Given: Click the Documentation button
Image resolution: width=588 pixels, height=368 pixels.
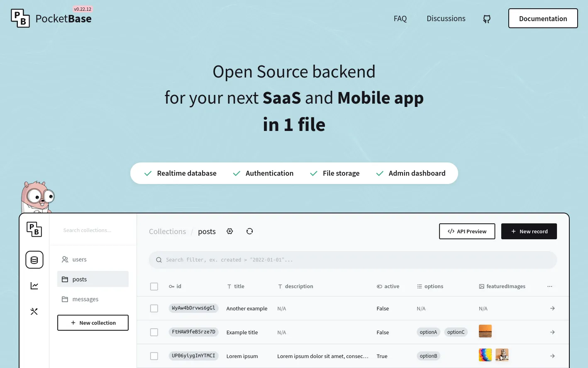Looking at the screenshot, I should click(543, 18).
